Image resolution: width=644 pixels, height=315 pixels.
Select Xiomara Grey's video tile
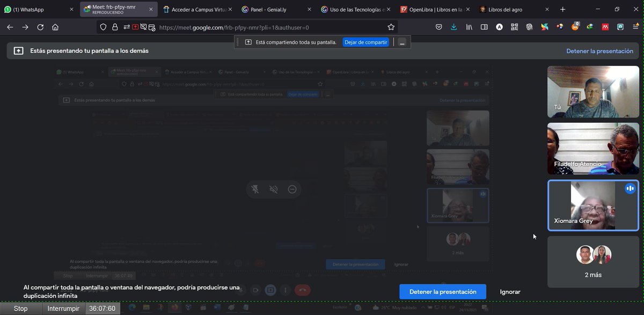593,205
